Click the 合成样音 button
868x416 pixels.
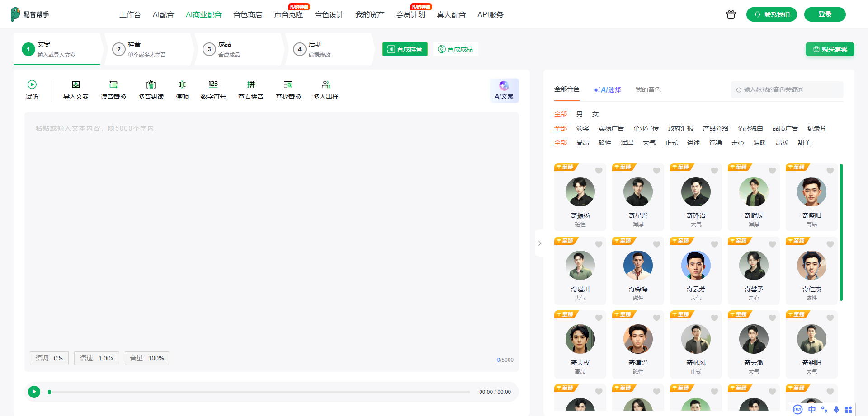click(x=405, y=49)
